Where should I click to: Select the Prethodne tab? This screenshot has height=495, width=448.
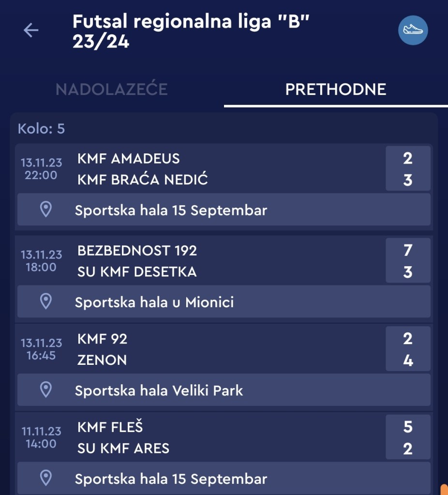[336, 90]
